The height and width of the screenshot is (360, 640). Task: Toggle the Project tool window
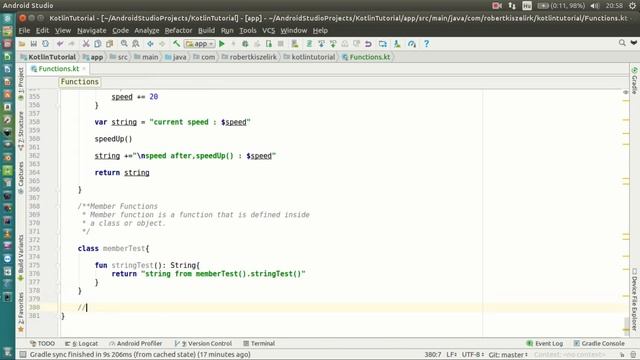21,84
